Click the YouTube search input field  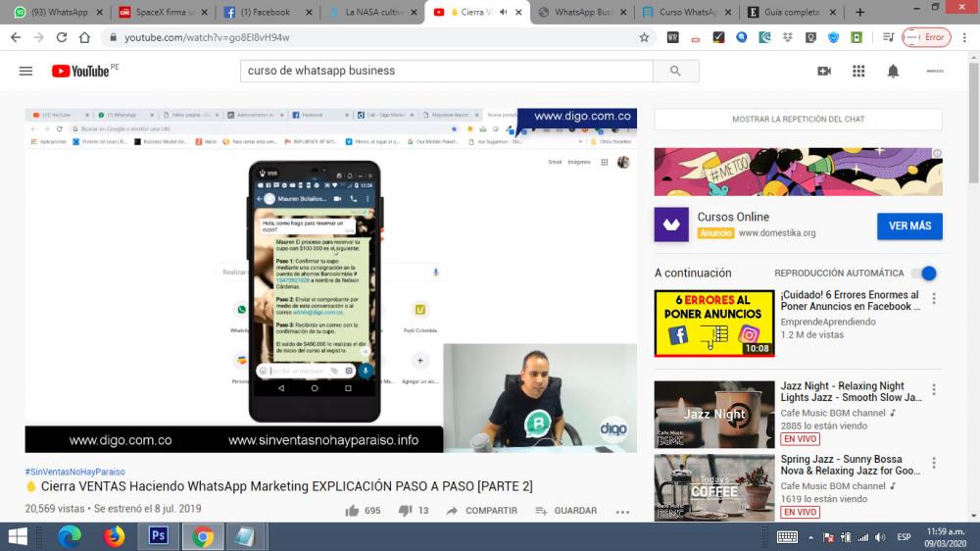[x=446, y=71]
